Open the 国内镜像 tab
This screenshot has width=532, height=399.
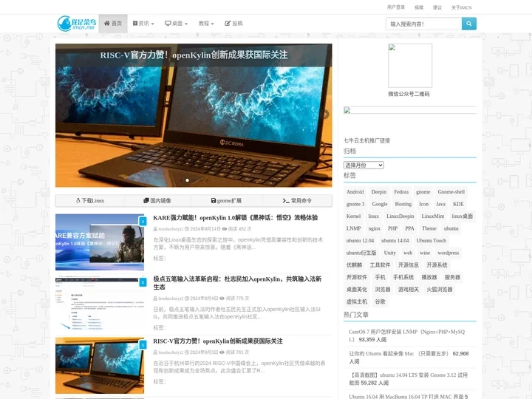pos(157,200)
